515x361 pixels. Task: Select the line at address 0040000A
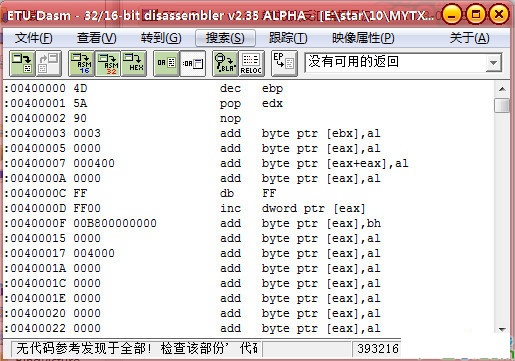(248, 178)
